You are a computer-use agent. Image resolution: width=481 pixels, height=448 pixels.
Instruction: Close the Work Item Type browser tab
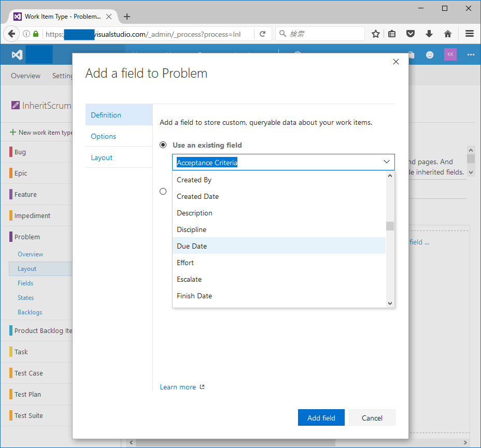pos(109,17)
